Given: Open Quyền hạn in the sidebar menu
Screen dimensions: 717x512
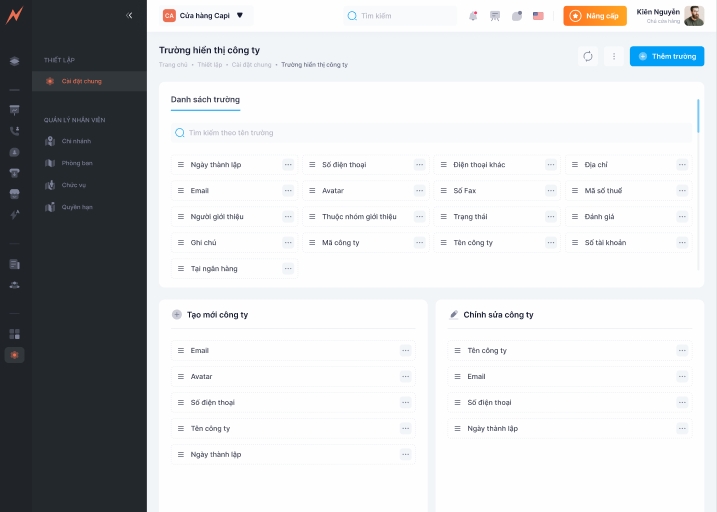Looking at the screenshot, I should click(x=76, y=207).
